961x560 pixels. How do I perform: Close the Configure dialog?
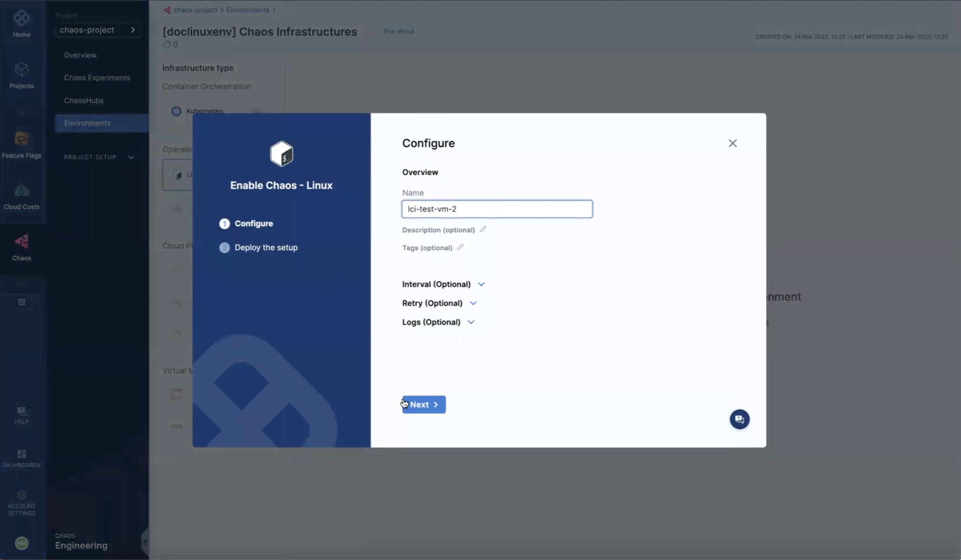coord(732,143)
